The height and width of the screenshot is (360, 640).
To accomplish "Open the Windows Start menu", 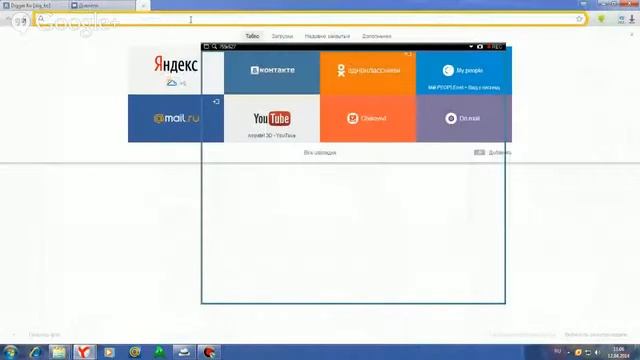I will tap(10, 352).
